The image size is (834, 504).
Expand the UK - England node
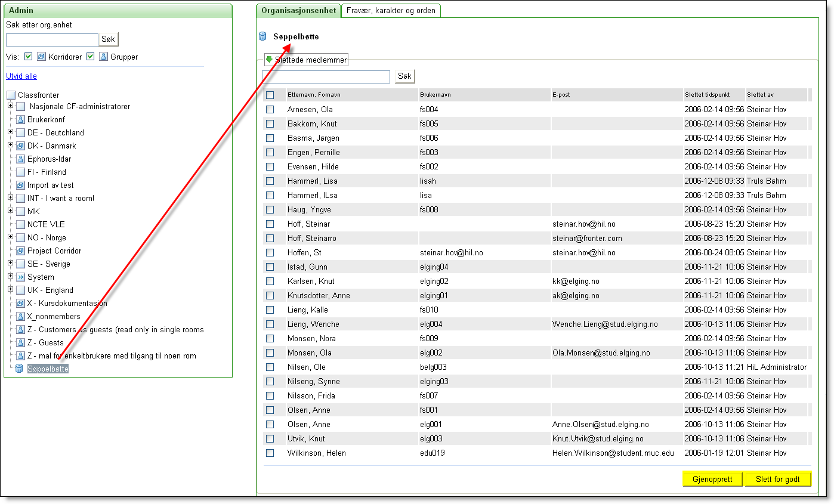coord(10,289)
